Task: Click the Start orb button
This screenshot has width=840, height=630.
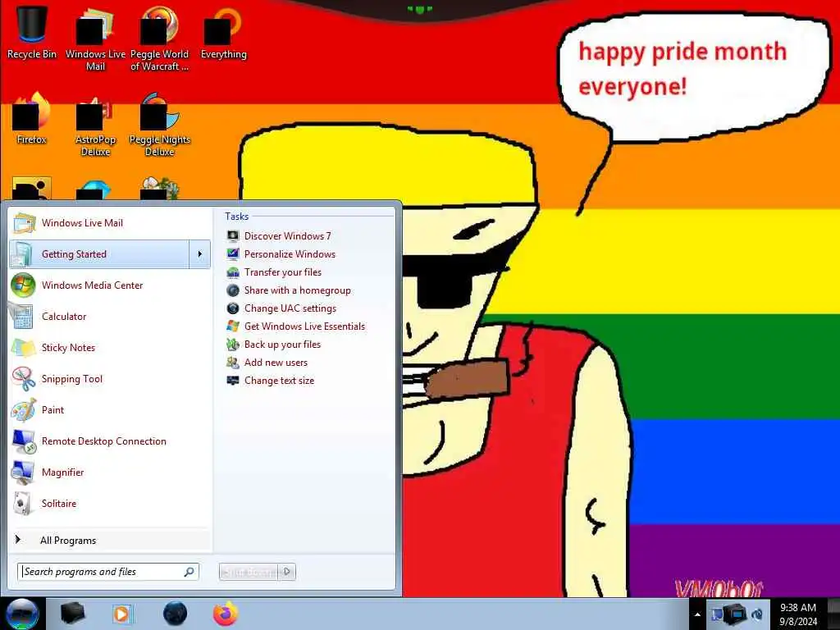Action: coord(22,614)
